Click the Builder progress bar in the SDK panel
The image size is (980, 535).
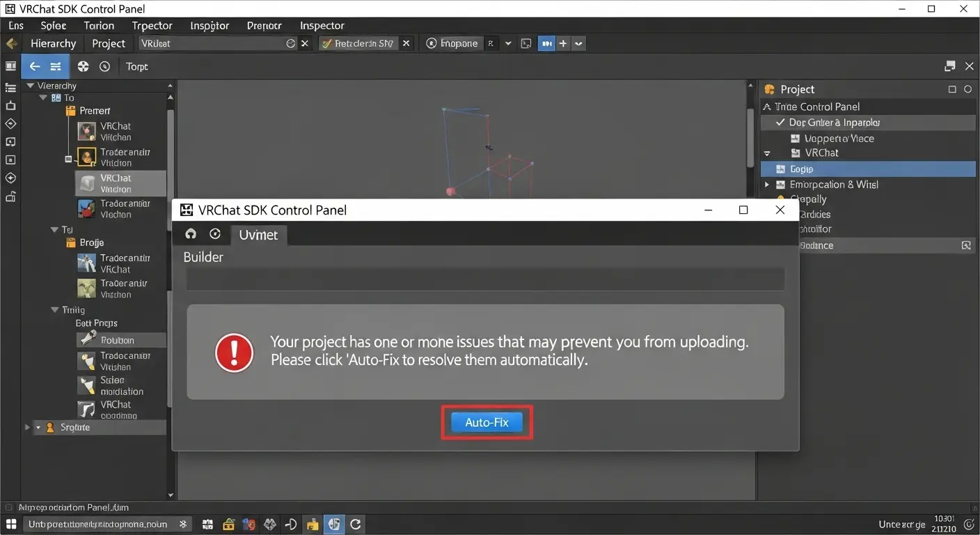pyautogui.click(x=485, y=279)
